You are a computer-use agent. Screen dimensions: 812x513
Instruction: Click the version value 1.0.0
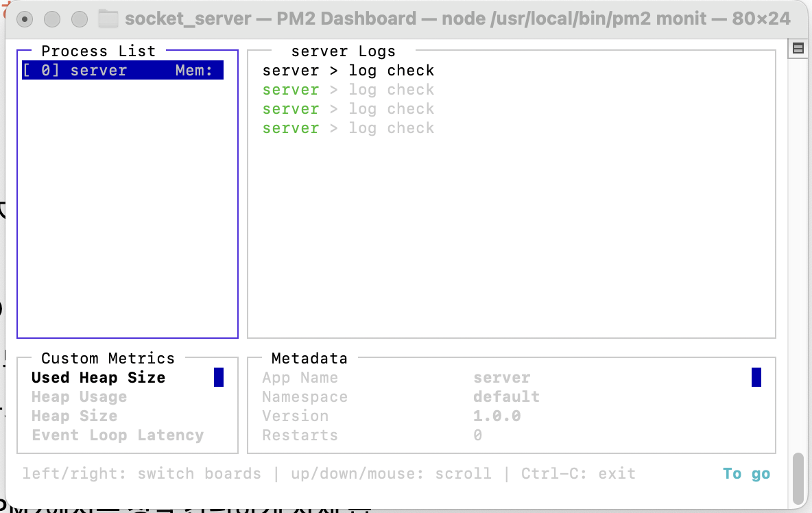tap(497, 416)
